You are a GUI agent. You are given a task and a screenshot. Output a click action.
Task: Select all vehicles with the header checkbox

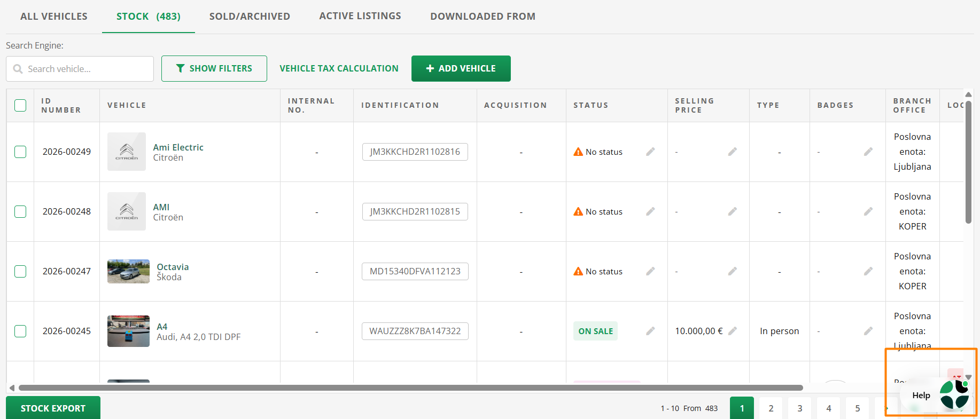click(20, 105)
